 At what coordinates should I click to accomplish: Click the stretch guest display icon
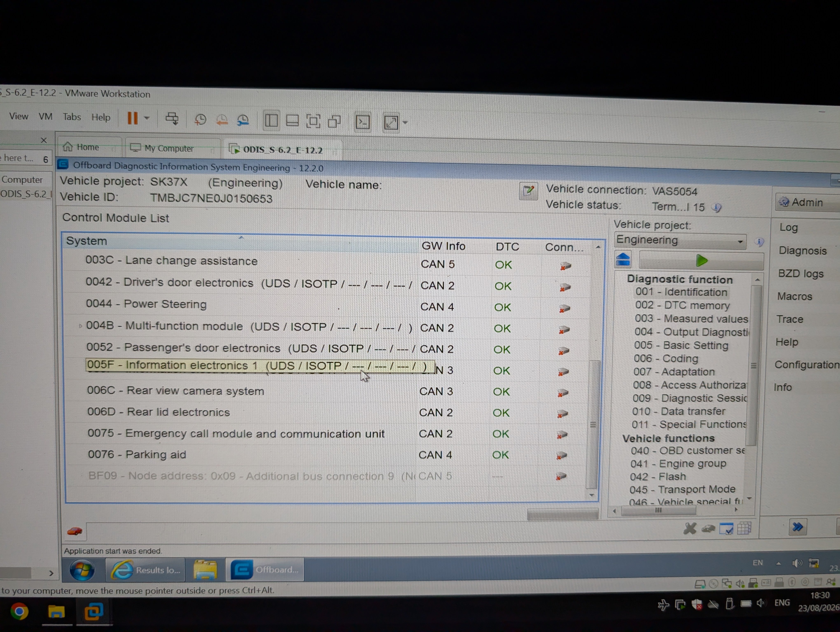point(391,123)
